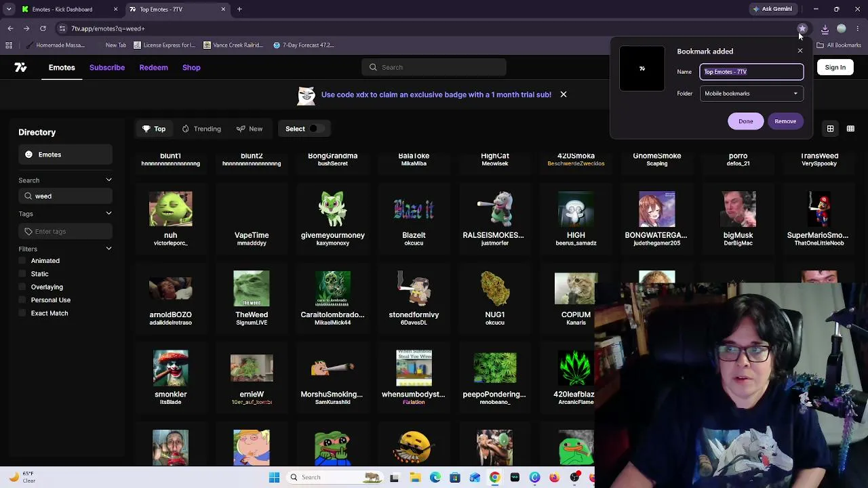Open the Chrome downloads icon

pyautogui.click(x=825, y=28)
